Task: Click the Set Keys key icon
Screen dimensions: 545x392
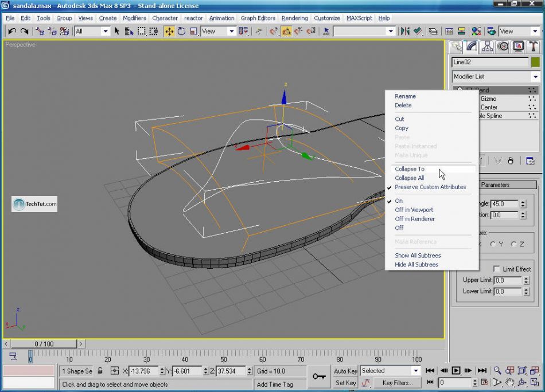Action: tap(319, 377)
